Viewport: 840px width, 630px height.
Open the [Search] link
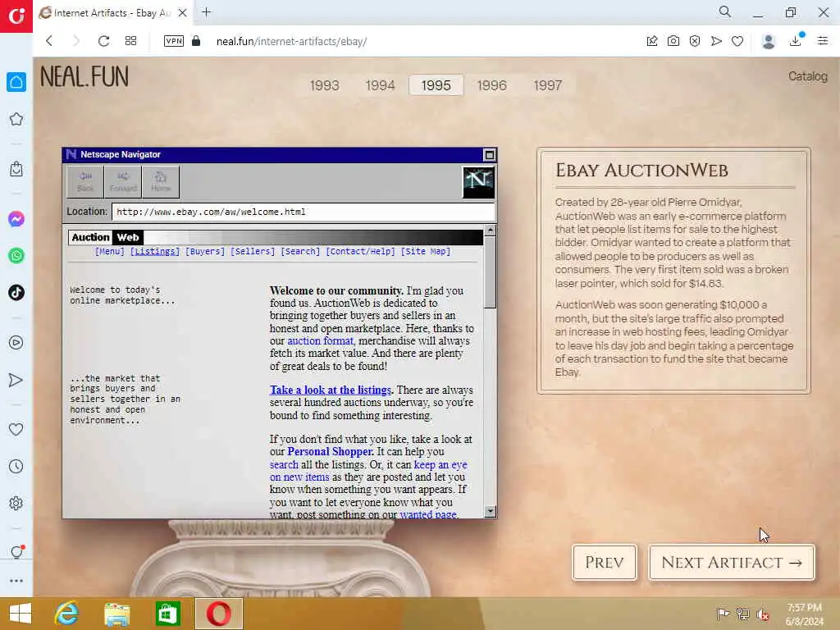pos(300,251)
